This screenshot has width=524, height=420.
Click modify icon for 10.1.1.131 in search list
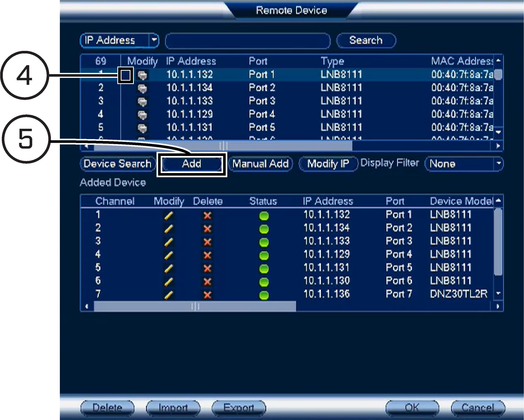[x=142, y=128]
